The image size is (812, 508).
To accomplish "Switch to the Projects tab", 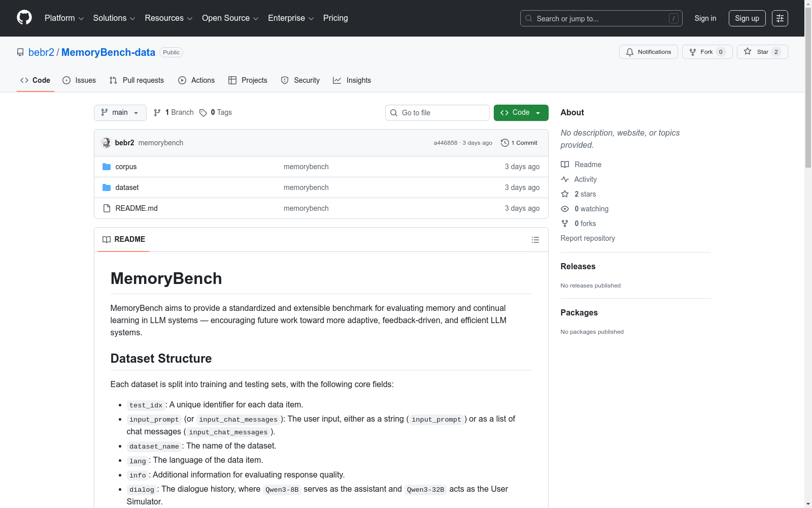I will (x=248, y=80).
